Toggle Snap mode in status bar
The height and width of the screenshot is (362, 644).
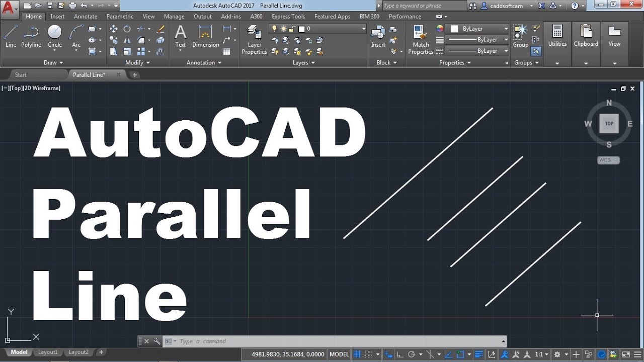368,354
